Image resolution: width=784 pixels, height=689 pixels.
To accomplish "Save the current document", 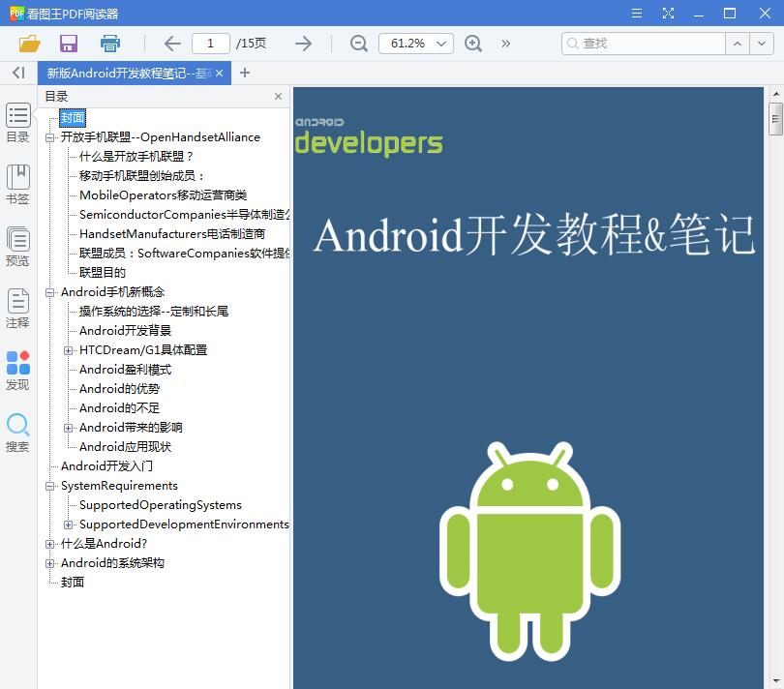I will click(68, 43).
